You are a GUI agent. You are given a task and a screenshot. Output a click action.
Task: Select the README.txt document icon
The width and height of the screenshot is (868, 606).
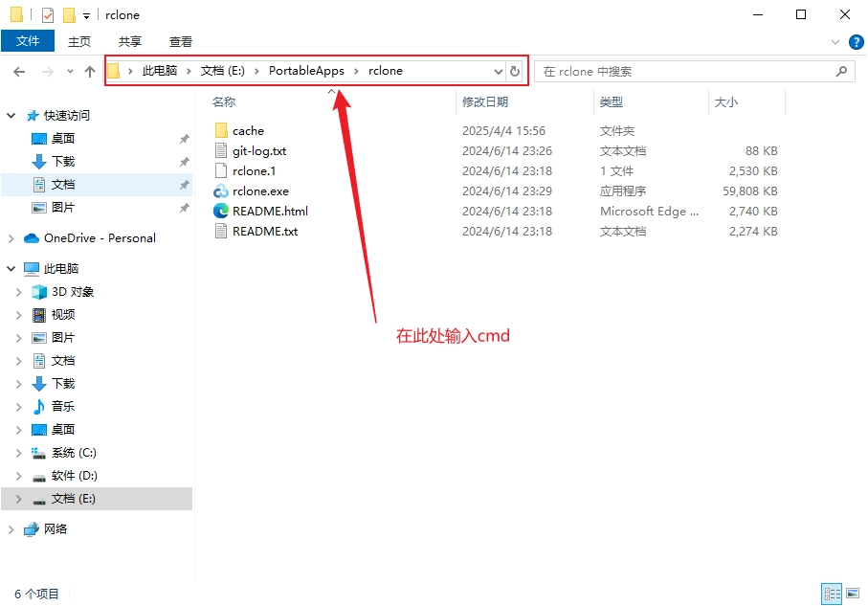pyautogui.click(x=221, y=231)
